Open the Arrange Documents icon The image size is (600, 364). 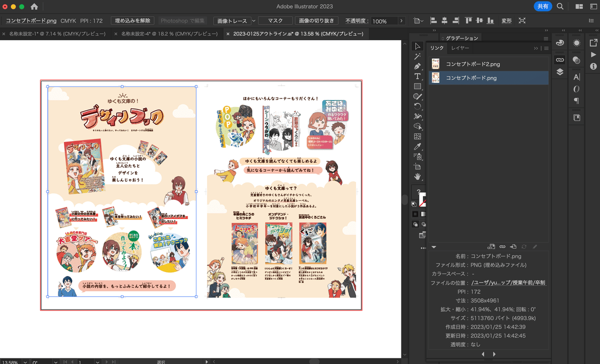click(579, 6)
